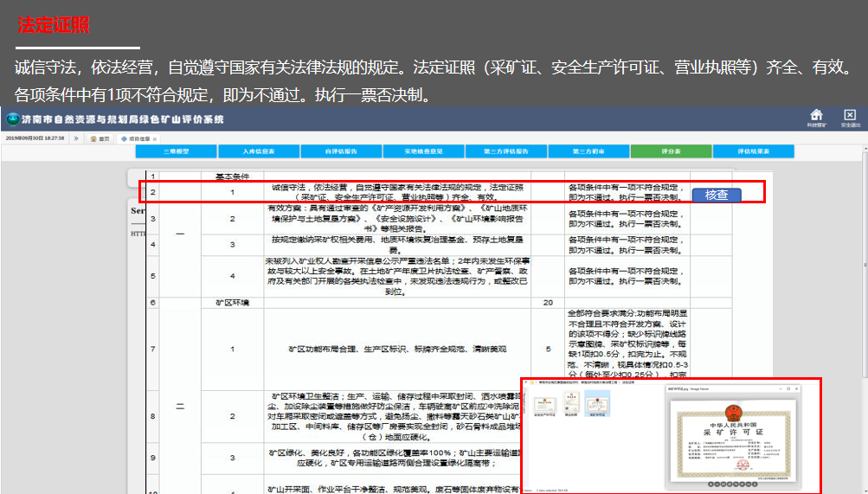Open the 三维模型 section

[176, 151]
